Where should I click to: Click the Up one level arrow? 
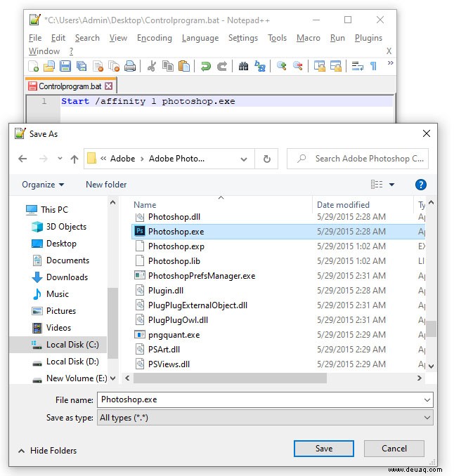(x=74, y=159)
